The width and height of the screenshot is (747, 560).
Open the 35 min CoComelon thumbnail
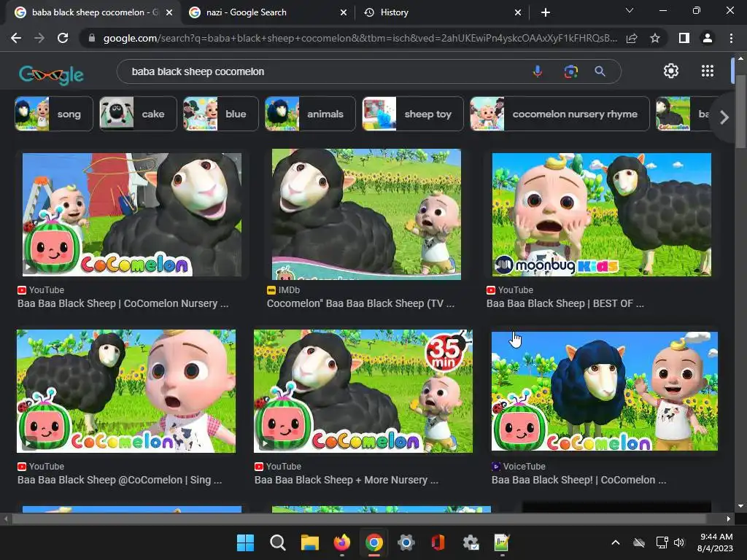click(x=363, y=391)
